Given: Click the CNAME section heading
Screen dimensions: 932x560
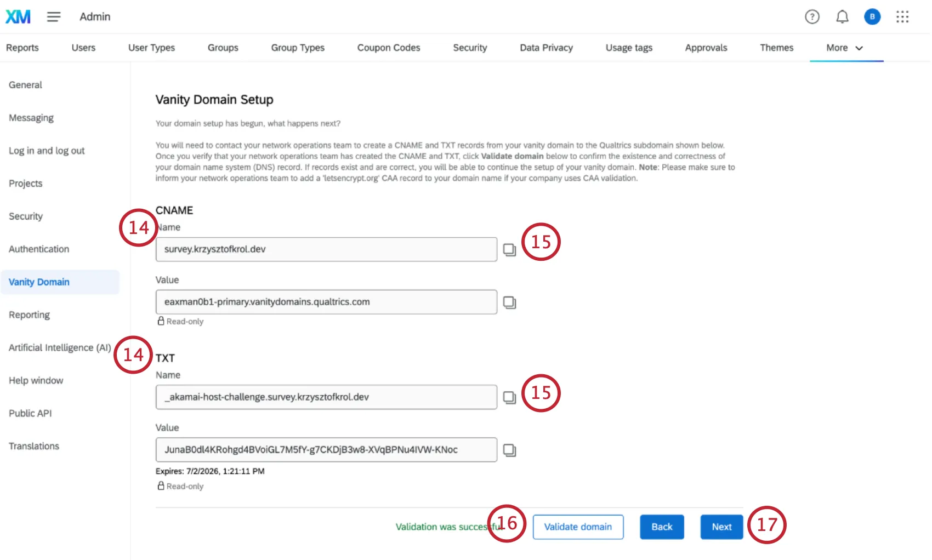Looking at the screenshot, I should [174, 210].
